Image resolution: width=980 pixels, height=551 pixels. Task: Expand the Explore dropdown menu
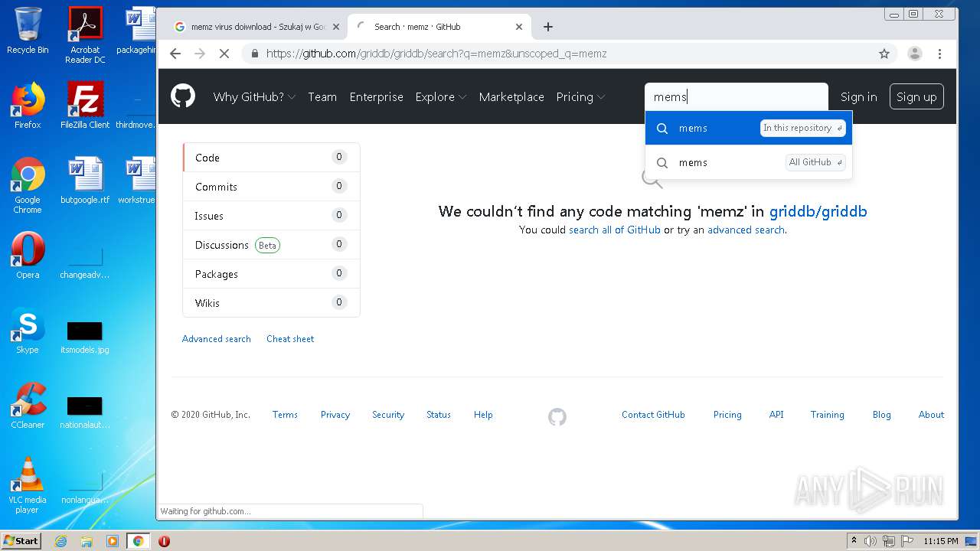440,97
